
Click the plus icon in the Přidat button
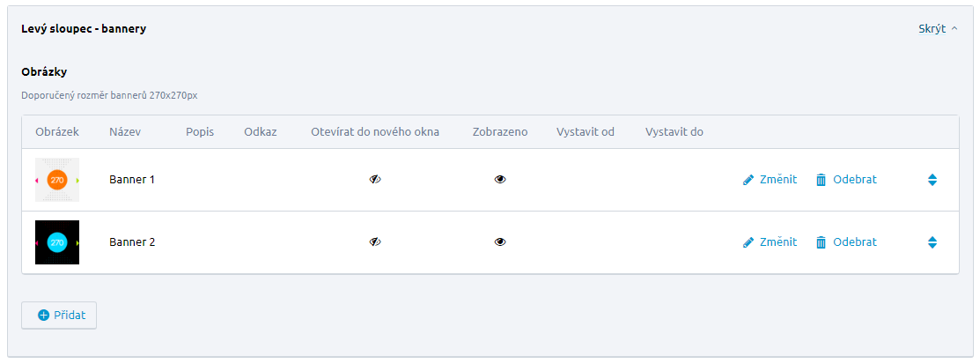click(43, 316)
